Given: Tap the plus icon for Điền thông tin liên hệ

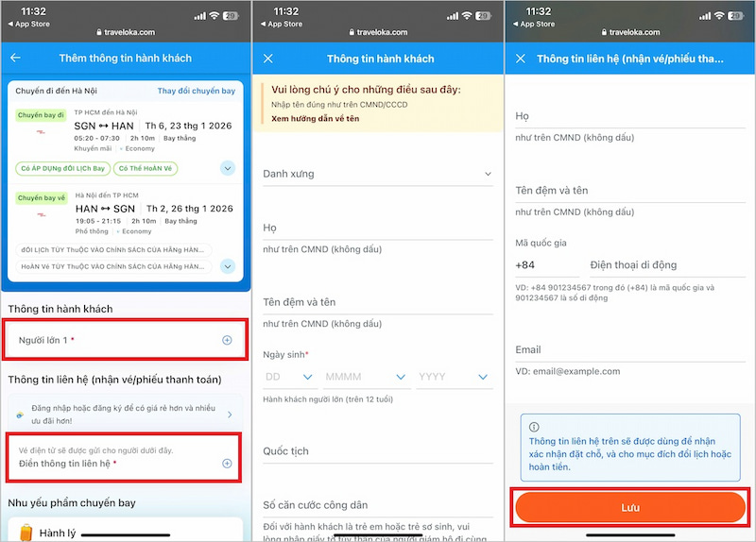Looking at the screenshot, I should [227, 464].
